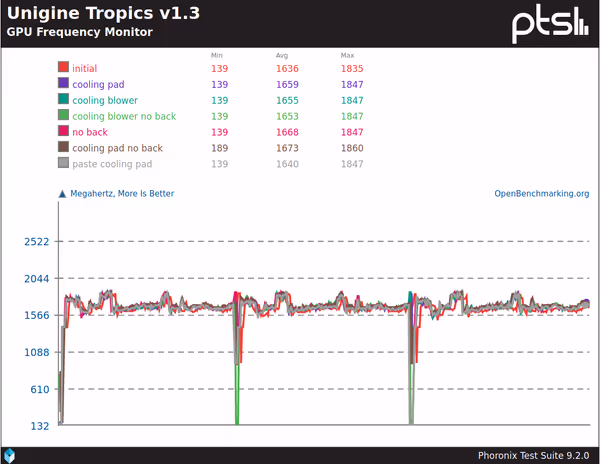Select the 'initial' legend label

coord(85,68)
